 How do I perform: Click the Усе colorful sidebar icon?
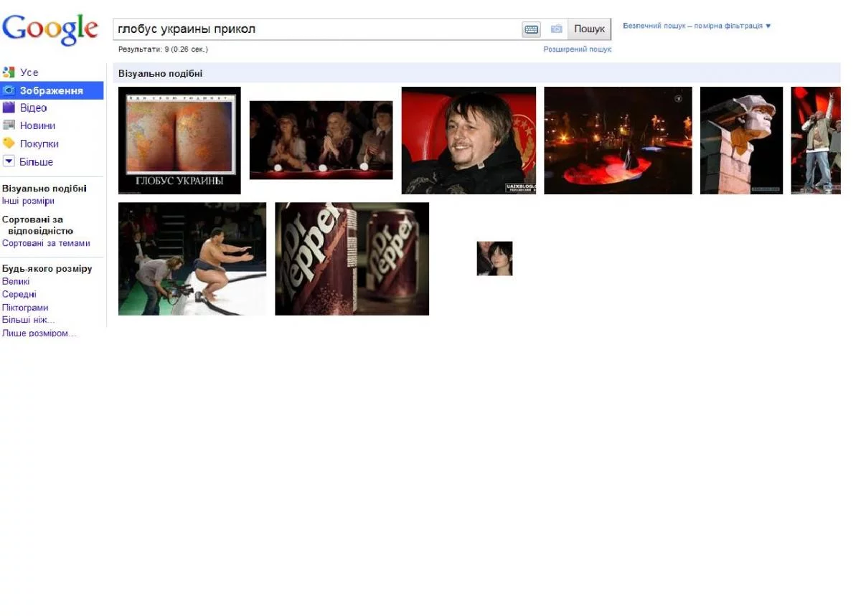[x=9, y=72]
